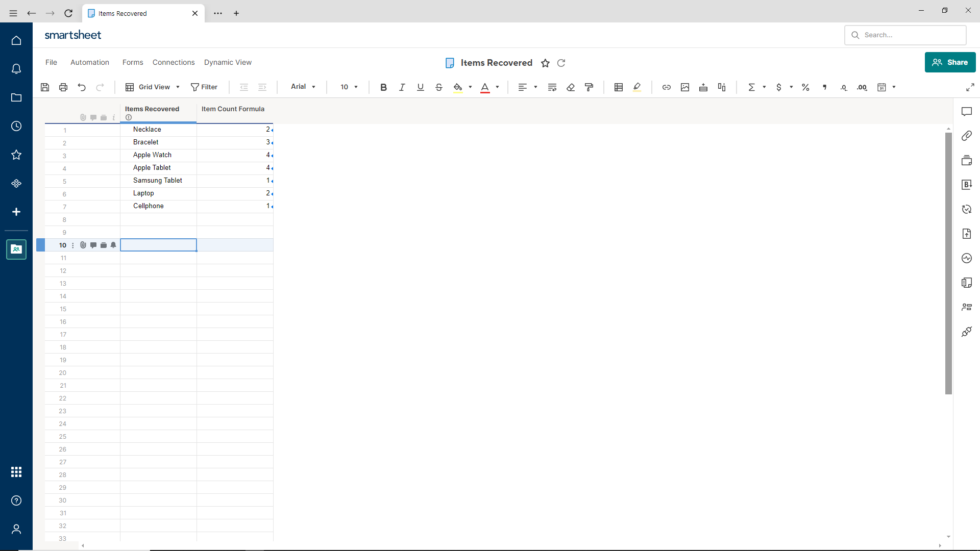Screen dimensions: 980x551
Task: Insert a hyperlink icon
Action: point(667,87)
